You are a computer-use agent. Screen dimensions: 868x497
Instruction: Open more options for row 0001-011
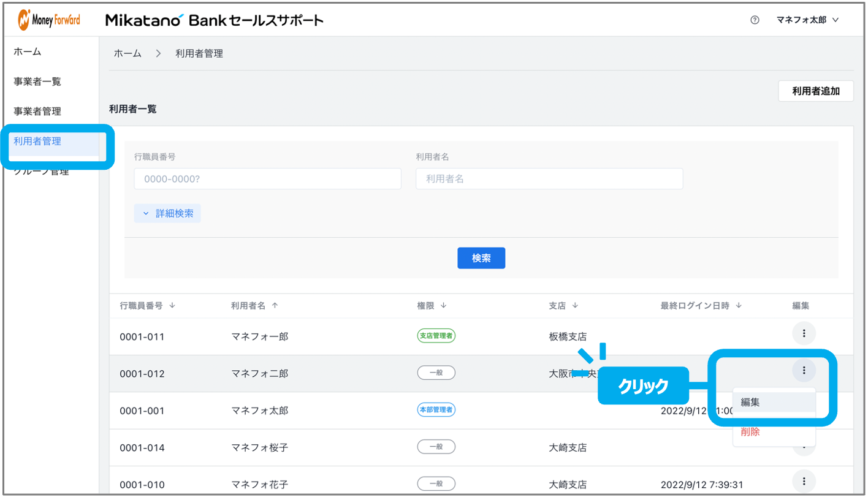tap(804, 333)
